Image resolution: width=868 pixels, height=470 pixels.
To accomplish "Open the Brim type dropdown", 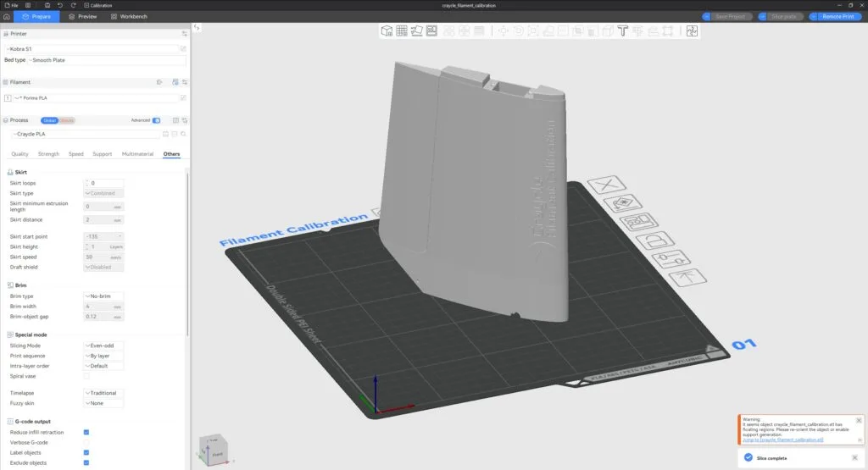I will 103,296.
